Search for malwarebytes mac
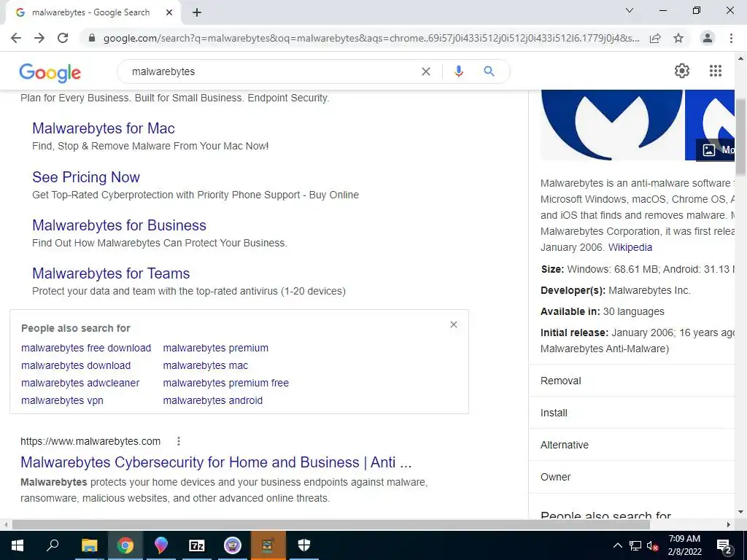 pos(205,365)
